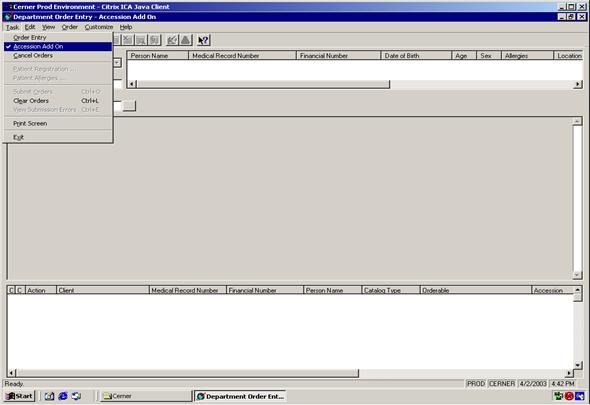Choose Cancel Orders in the Task menu
Viewport: 590px width, 405px height.
tap(58, 55)
